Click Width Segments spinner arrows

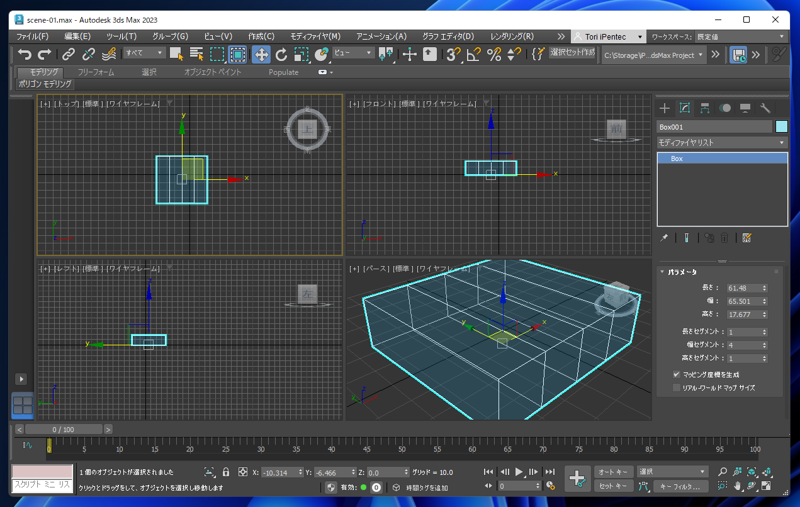coord(764,345)
